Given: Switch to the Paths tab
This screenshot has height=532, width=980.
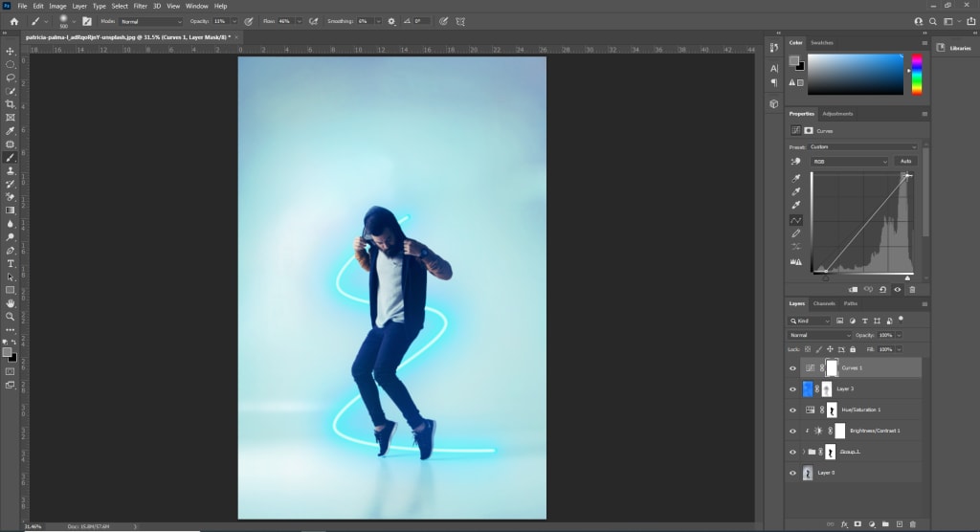Looking at the screenshot, I should point(851,304).
